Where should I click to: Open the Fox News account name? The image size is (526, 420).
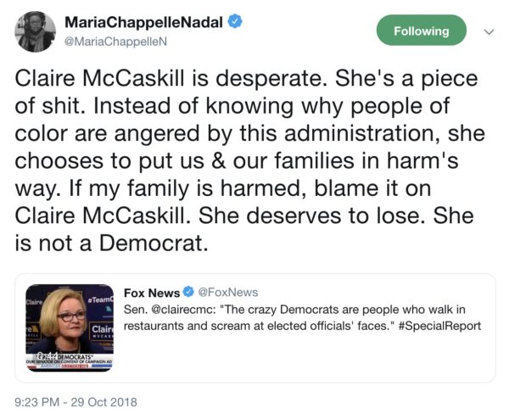click(151, 293)
